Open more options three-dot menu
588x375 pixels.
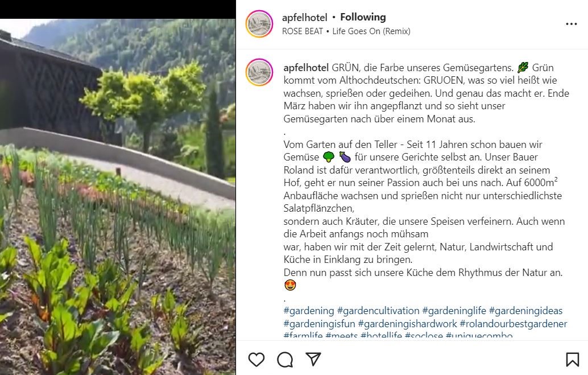[x=571, y=24]
